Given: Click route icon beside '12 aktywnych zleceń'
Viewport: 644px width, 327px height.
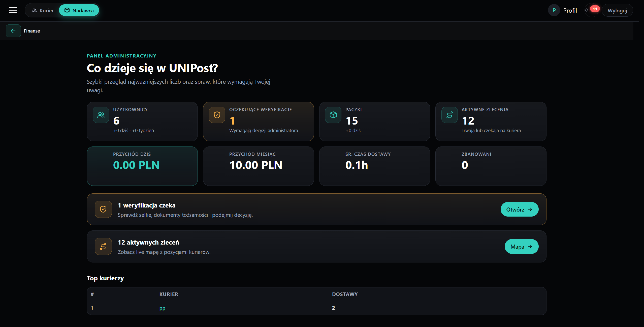Looking at the screenshot, I should [x=103, y=246].
